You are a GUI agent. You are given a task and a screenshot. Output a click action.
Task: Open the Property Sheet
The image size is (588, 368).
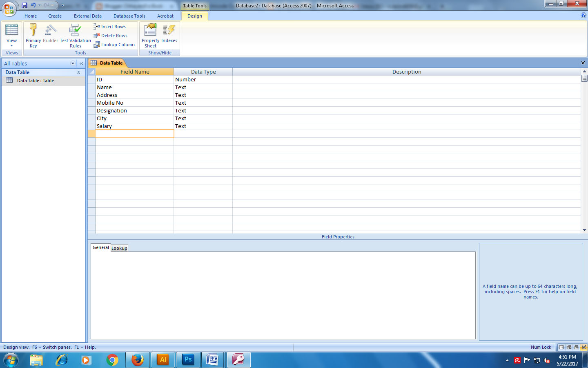click(150, 36)
